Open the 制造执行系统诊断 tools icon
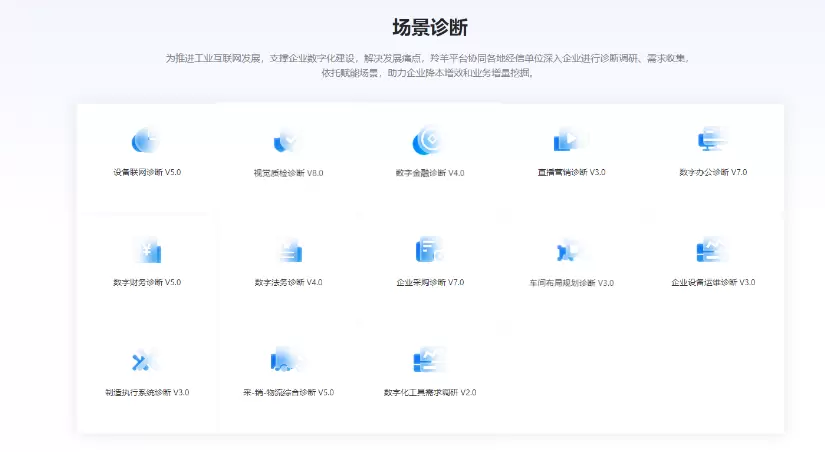The image size is (825, 452). 146,360
